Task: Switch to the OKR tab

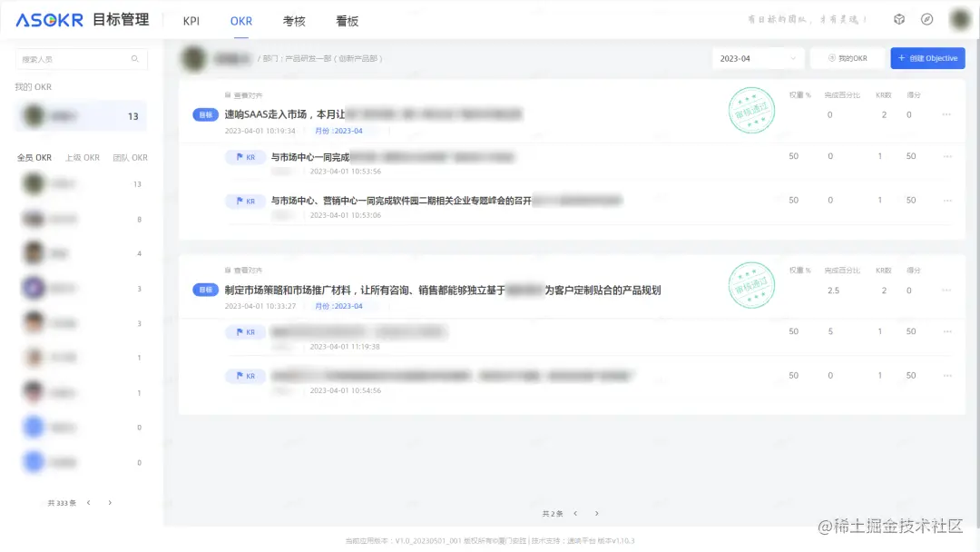Action: (x=240, y=21)
